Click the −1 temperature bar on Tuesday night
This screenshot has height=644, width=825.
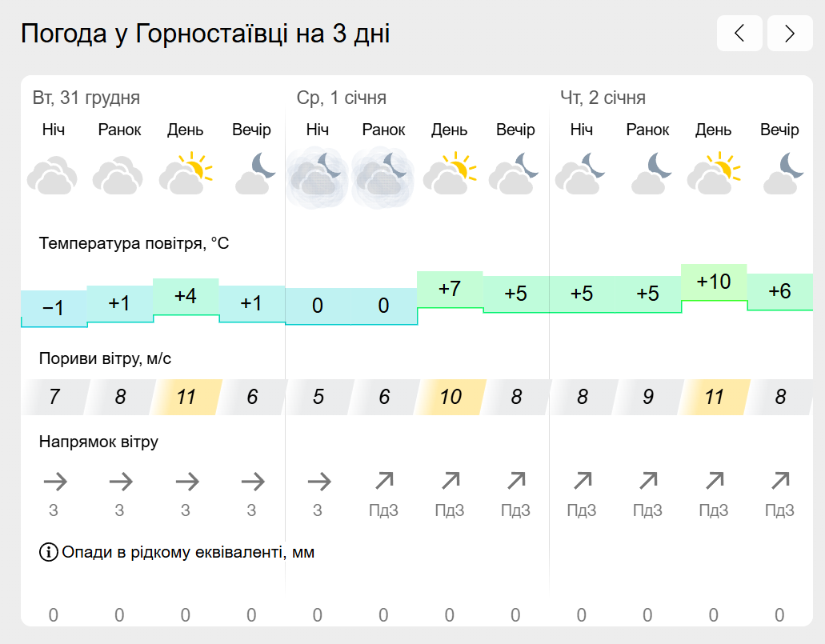click(54, 308)
